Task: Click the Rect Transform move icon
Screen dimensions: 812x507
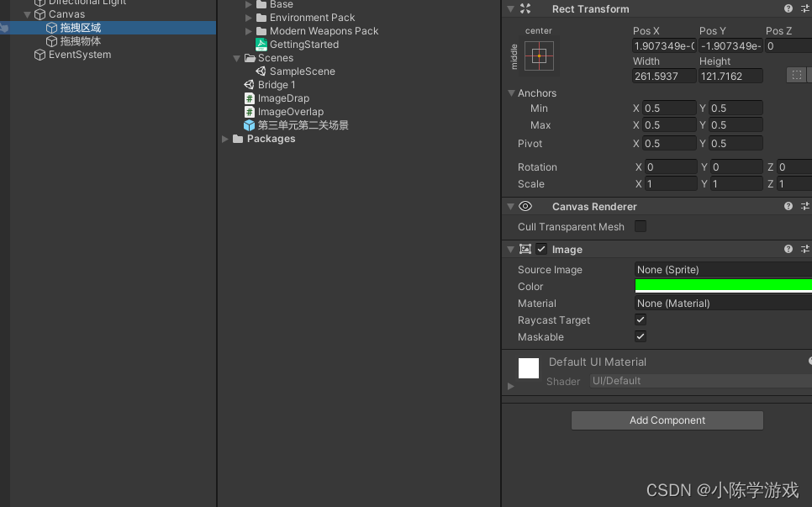Action: tap(524, 8)
